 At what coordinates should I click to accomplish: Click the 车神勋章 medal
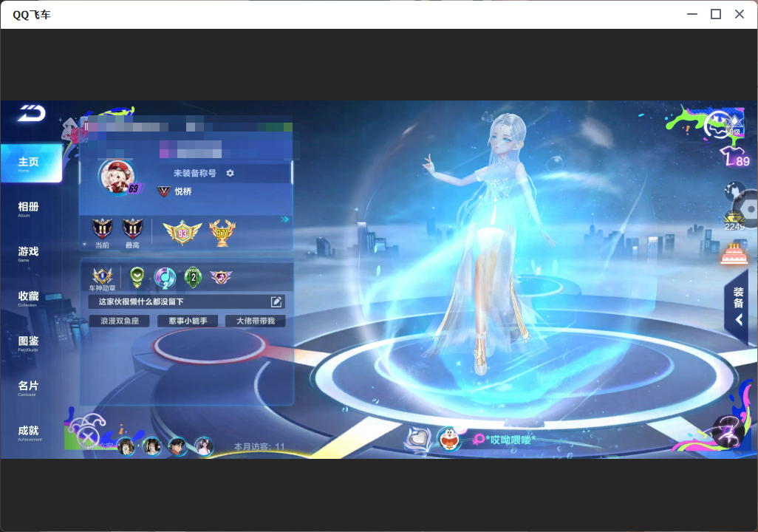coord(103,279)
